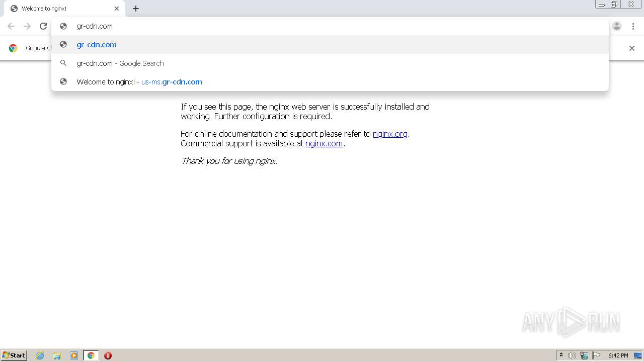Click 'Thank you for using nginx.' text
Screen dimensions: 644x362
[229, 161]
